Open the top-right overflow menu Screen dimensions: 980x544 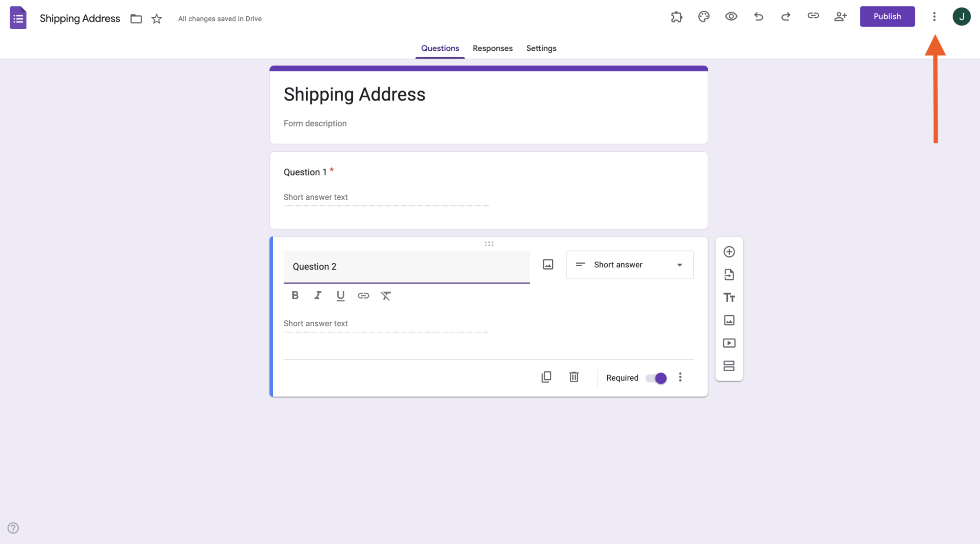pyautogui.click(x=934, y=16)
